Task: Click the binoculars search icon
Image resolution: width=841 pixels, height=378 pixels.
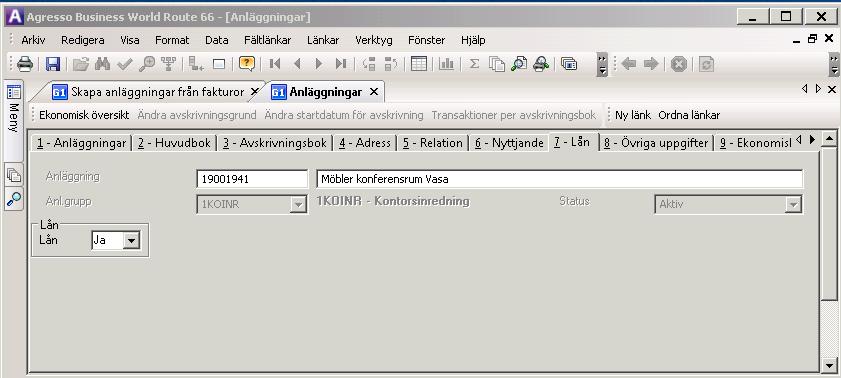Action: (x=102, y=64)
